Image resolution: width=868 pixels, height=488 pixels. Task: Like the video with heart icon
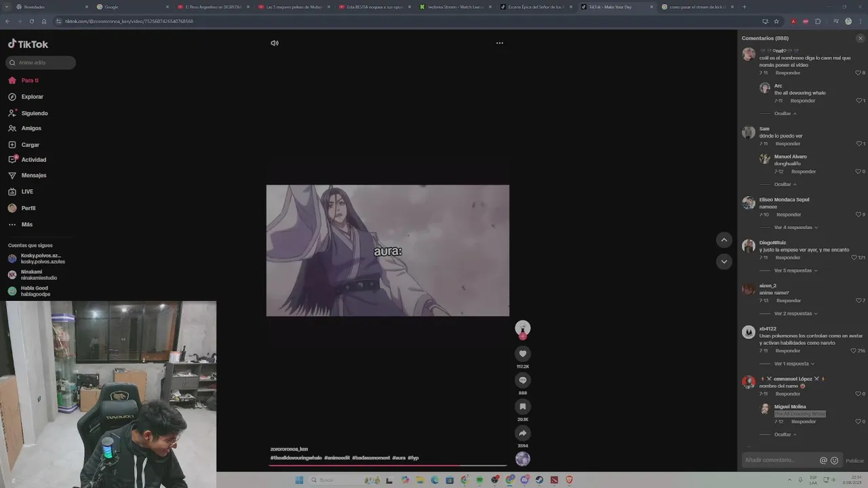pos(522,353)
